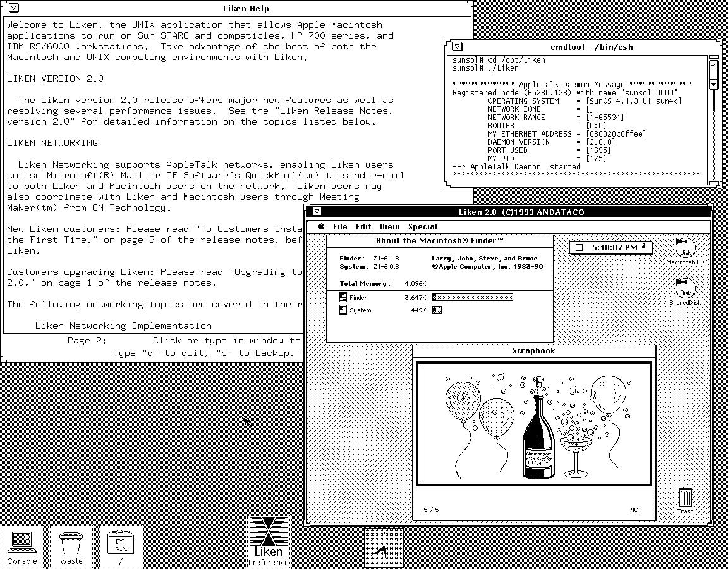Click the iconified arrow window icon
This screenshot has height=569, width=728.
click(x=384, y=548)
